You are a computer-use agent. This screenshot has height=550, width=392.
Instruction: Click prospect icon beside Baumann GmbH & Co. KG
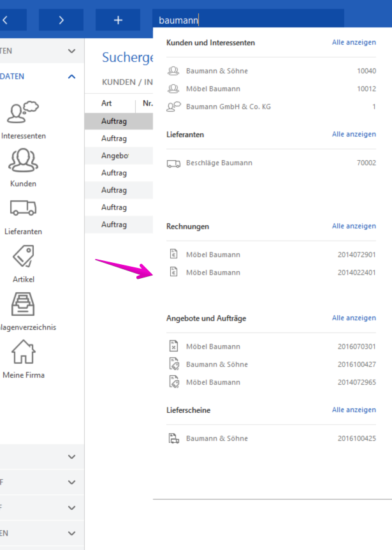point(174,107)
